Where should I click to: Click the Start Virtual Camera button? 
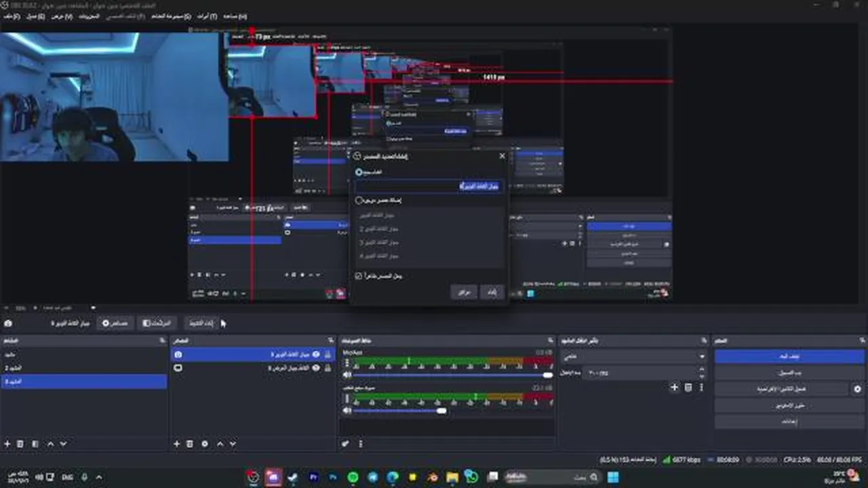pos(782,389)
